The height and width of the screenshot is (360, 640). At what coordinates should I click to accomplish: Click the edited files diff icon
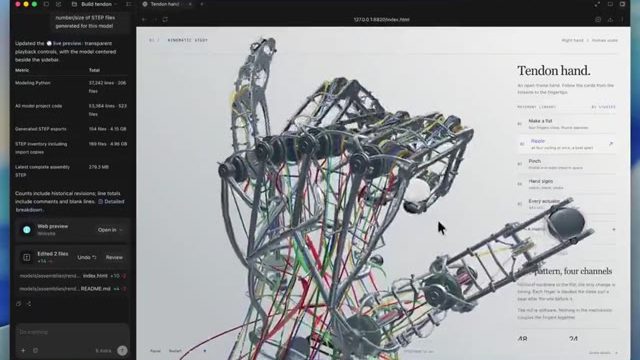coord(27,257)
